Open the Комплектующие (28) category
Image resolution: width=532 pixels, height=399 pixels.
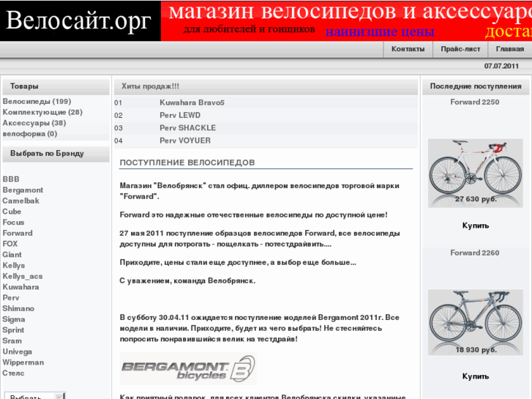click(x=42, y=112)
